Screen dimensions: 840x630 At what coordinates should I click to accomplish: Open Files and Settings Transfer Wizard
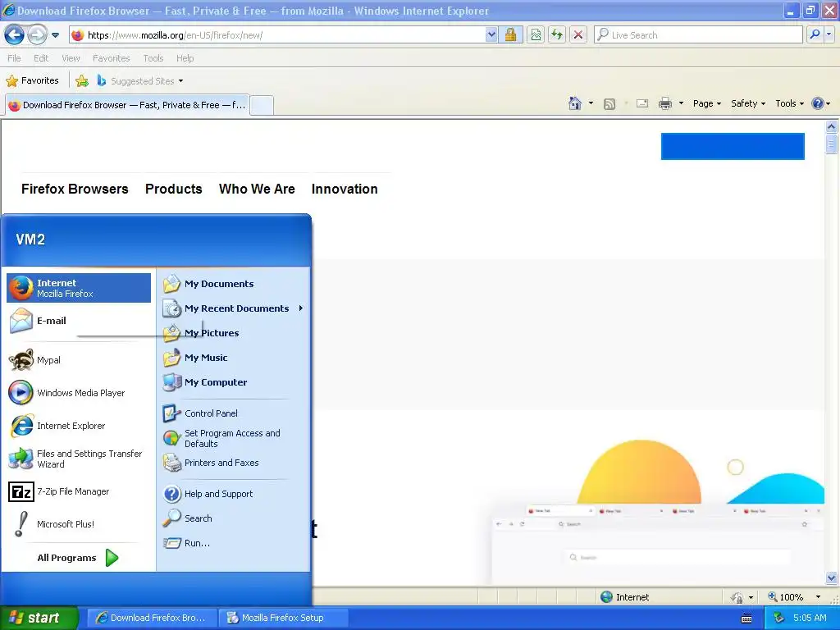pyautogui.click(x=79, y=459)
